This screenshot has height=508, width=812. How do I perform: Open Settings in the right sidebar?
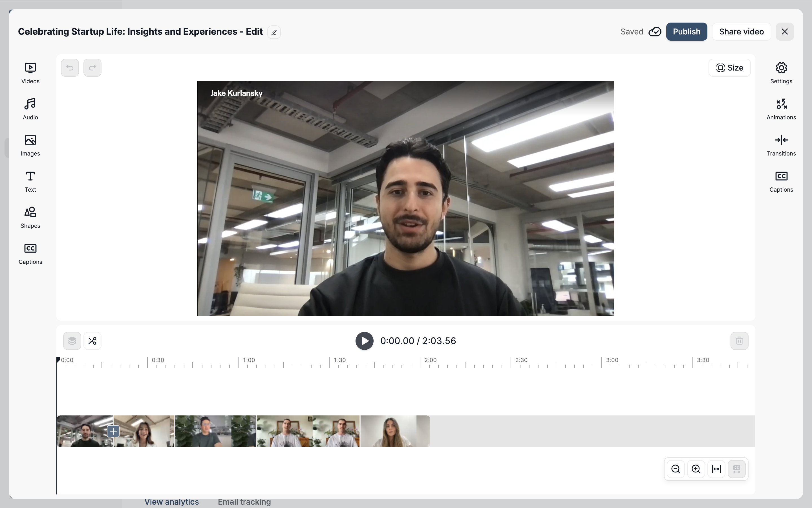click(781, 73)
